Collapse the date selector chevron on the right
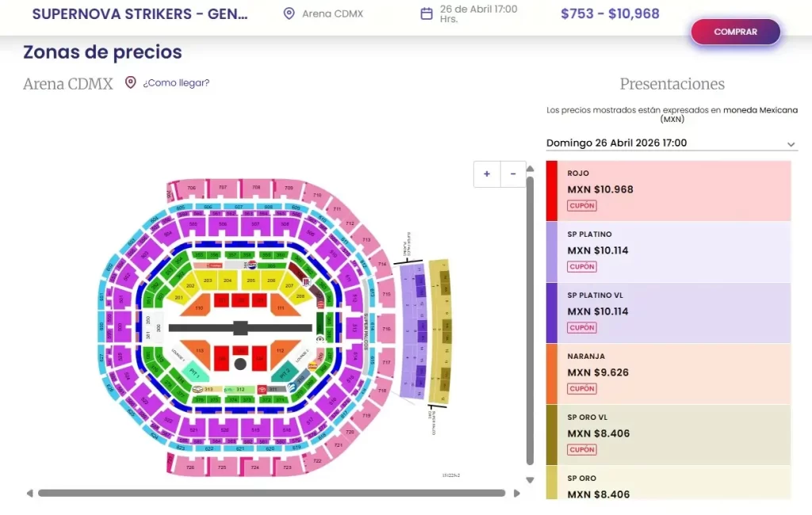Viewport: 812px width, 515px height. 791,144
